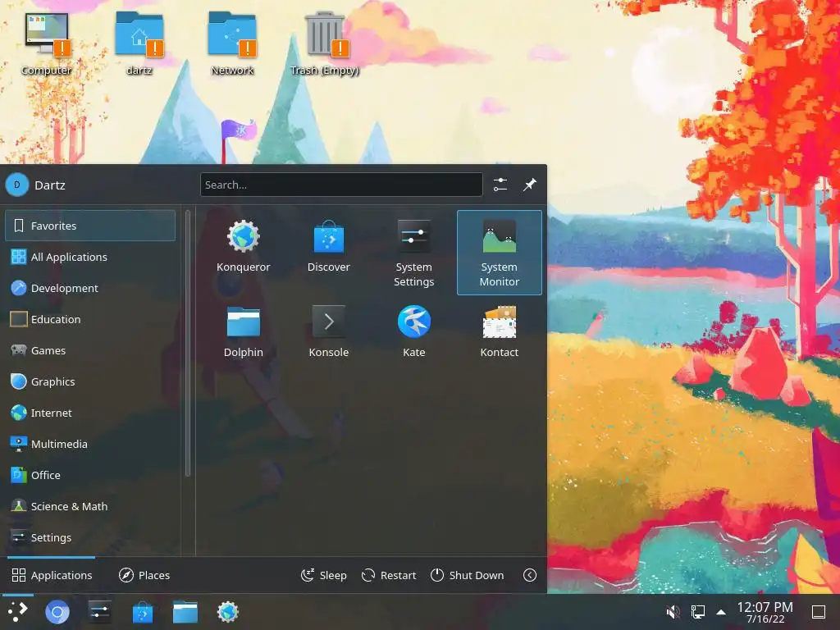Viewport: 840px width, 630px height.
Task: Click the Restart button
Action: point(389,575)
